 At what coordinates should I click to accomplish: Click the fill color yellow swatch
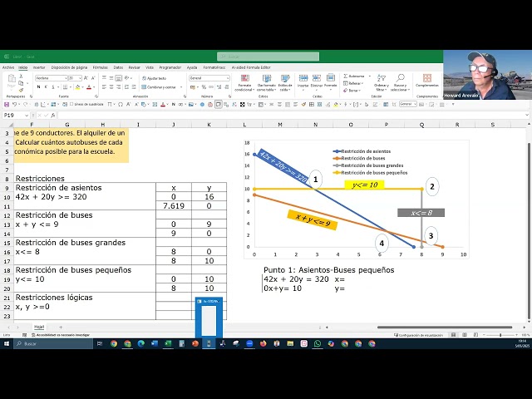point(77,87)
